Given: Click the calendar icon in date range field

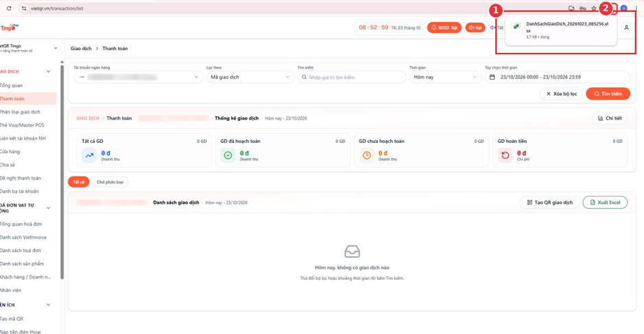Looking at the screenshot, I should tap(492, 77).
